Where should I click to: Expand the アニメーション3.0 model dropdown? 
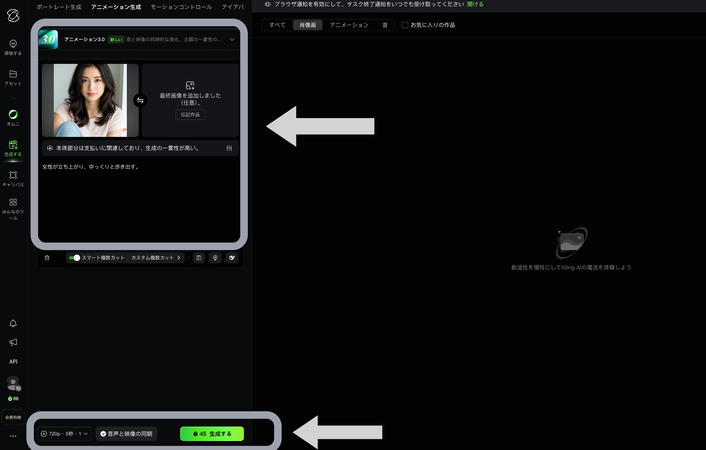point(232,40)
